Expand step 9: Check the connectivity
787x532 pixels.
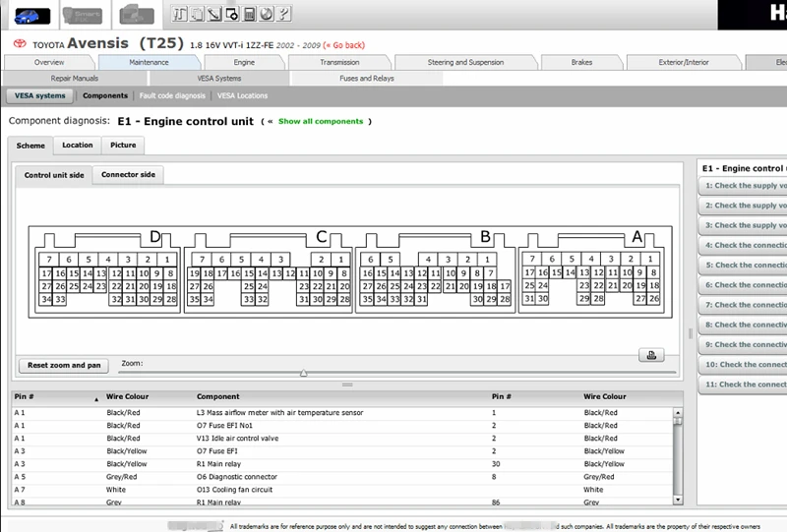(745, 344)
